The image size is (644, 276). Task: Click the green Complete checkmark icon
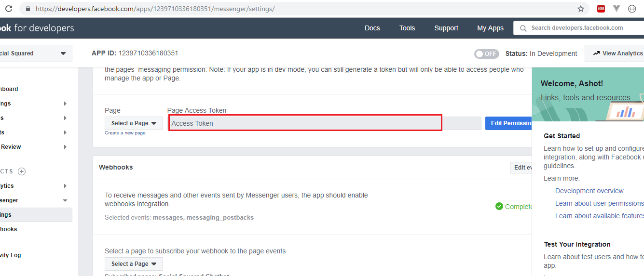[499, 207]
